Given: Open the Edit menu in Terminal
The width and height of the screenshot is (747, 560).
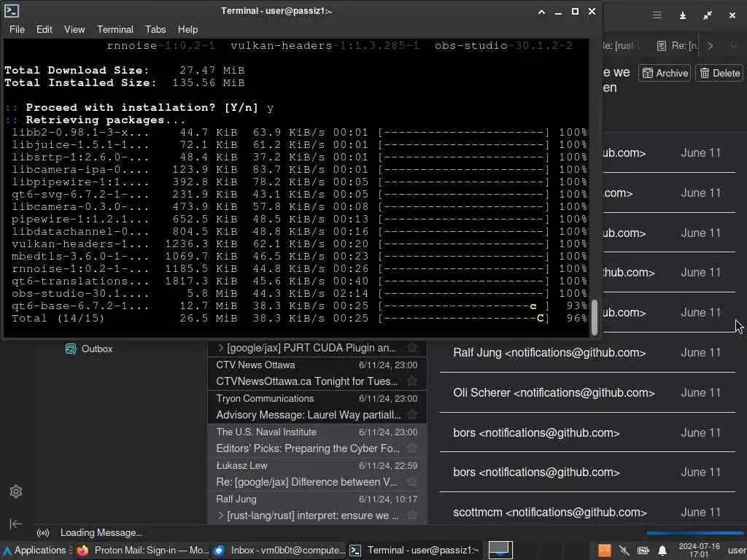Looking at the screenshot, I should click(x=44, y=29).
